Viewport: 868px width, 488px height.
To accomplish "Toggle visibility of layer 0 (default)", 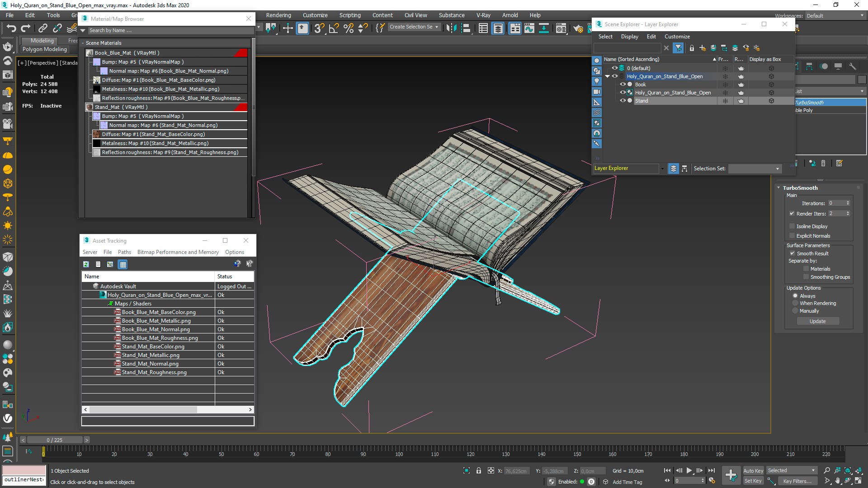I will click(x=614, y=68).
